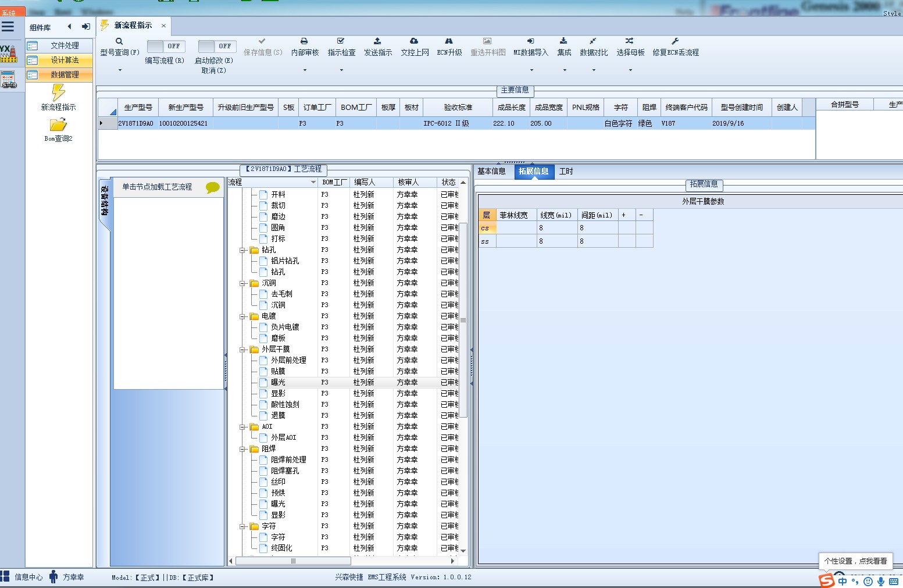Open 新流程指示 lightning icon in sidebar
This screenshot has height=588, width=903.
click(x=58, y=92)
